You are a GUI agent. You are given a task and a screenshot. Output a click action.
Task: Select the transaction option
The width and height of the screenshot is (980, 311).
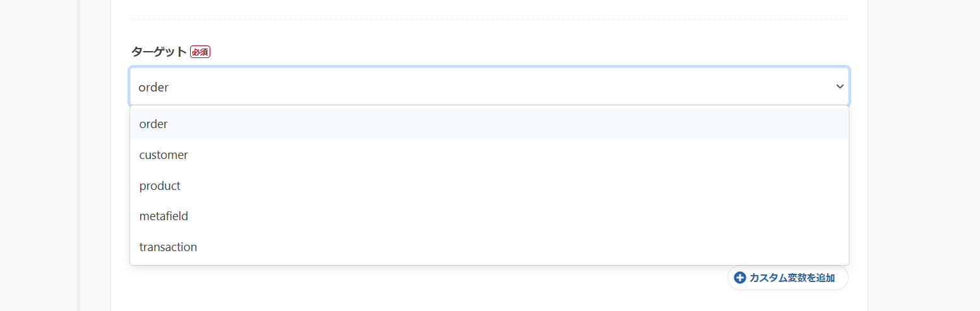[489, 247]
